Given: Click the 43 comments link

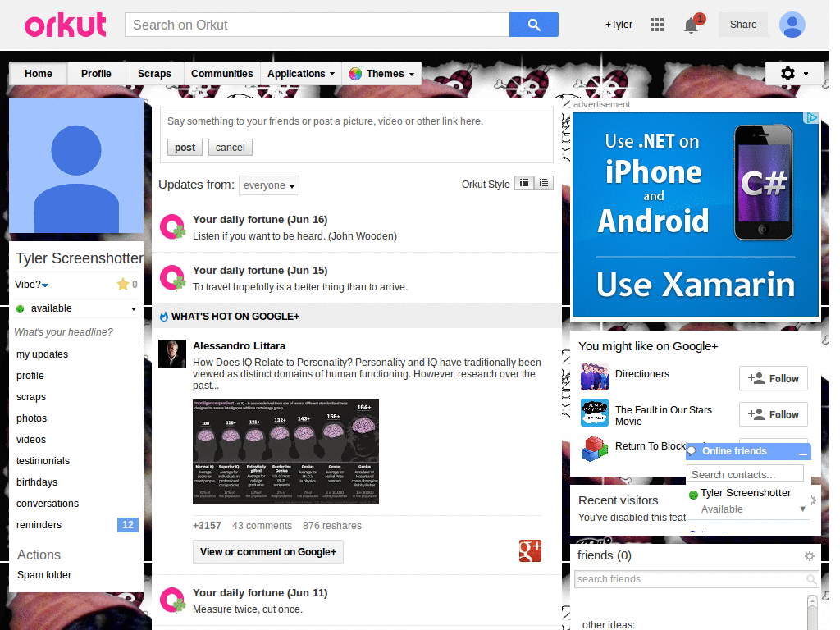Looking at the screenshot, I should 262,526.
